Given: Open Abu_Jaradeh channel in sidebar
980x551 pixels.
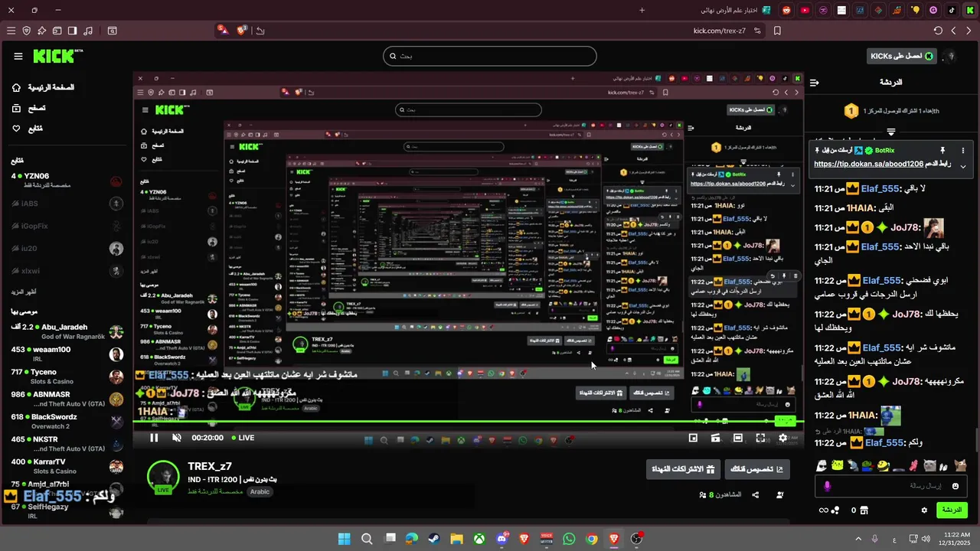Looking at the screenshot, I should point(67,331).
